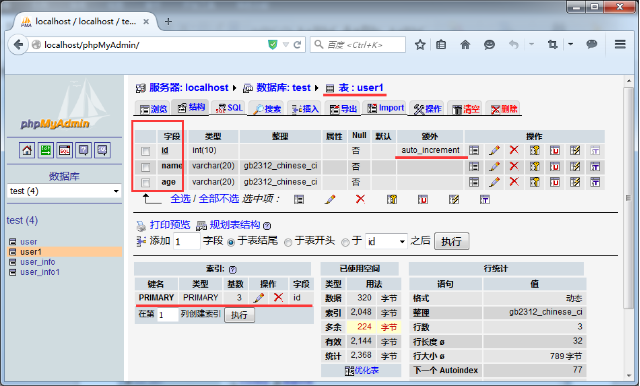
Task: Open the Firefox hamburger menu
Action: [620, 44]
